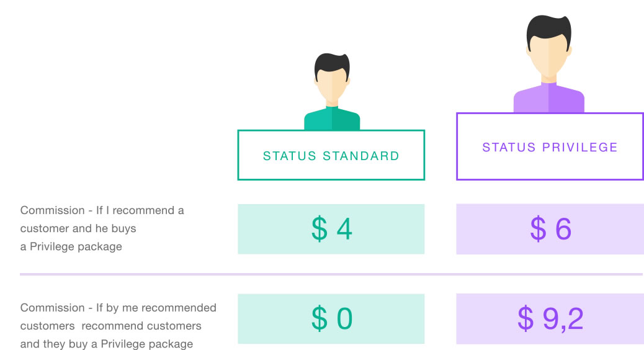This screenshot has height=350, width=644.
Task: Click the Standard avatar's green shirt
Action: pos(332,119)
